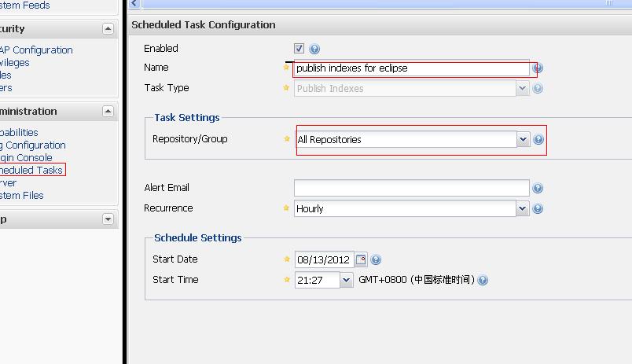Open the Repository/Group dropdown

tap(523, 139)
